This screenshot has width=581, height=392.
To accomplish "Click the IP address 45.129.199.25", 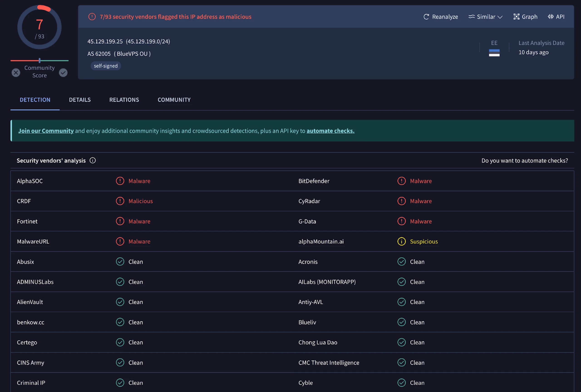I will point(105,42).
